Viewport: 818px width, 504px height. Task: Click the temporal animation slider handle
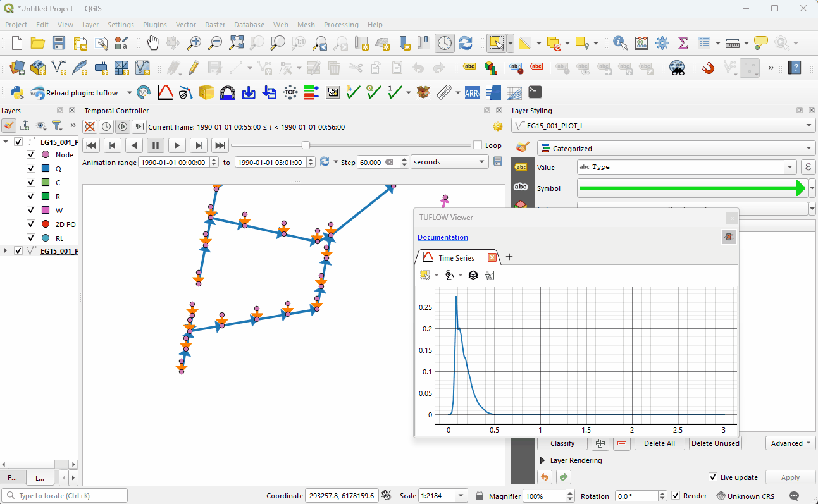point(306,145)
